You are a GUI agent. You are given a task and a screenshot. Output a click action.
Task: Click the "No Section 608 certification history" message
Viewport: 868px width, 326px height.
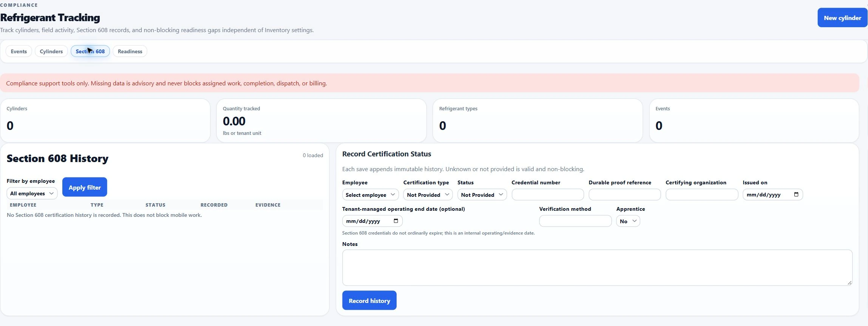104,215
